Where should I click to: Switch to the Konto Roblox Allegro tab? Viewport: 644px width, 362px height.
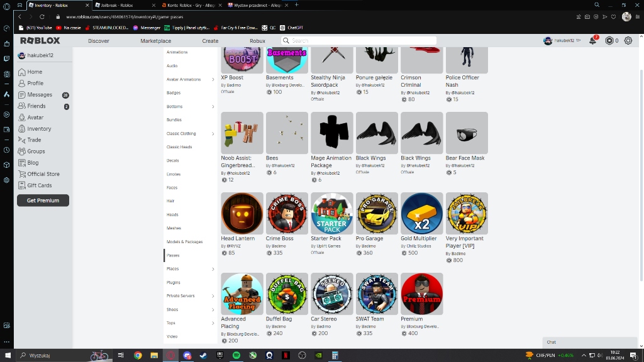coord(191,5)
